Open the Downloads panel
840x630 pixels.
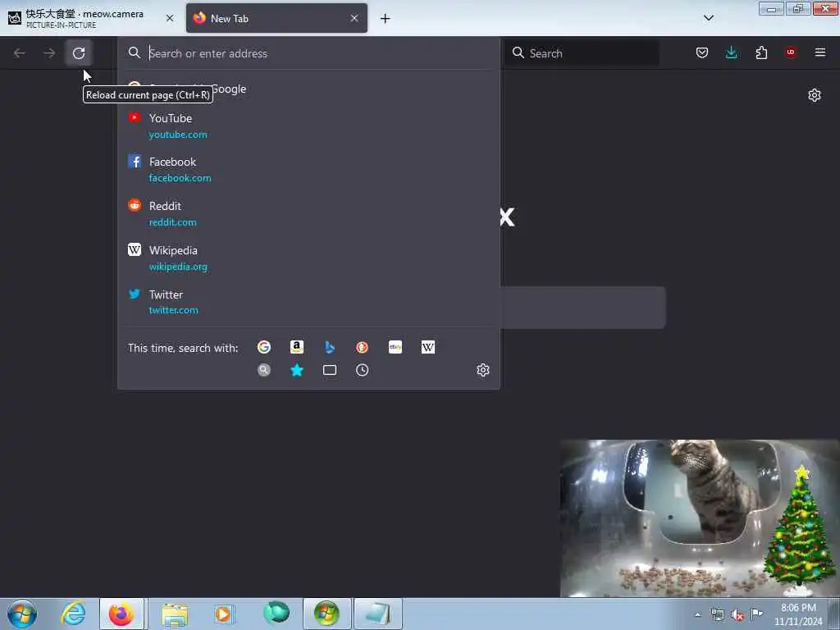click(x=731, y=52)
